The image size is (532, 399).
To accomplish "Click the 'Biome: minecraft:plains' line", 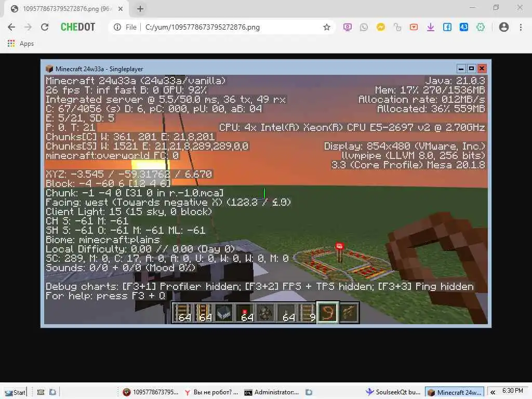I will coord(103,240).
